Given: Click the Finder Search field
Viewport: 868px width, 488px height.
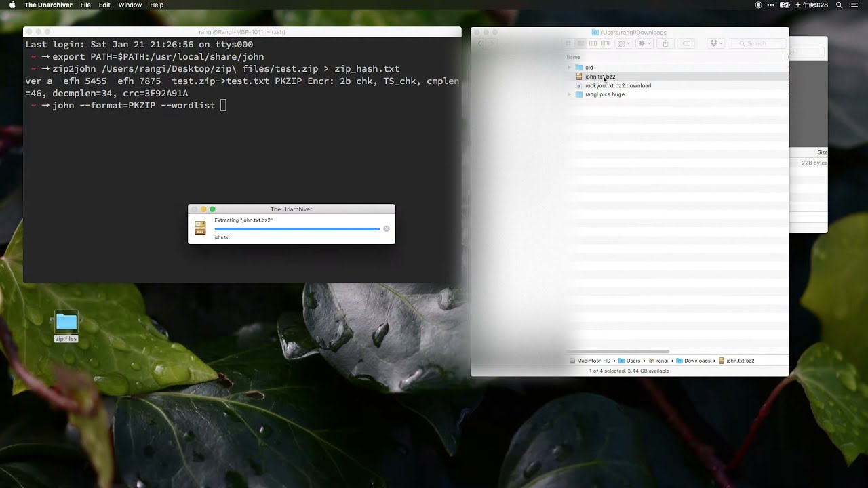Looking at the screenshot, I should (x=757, y=43).
